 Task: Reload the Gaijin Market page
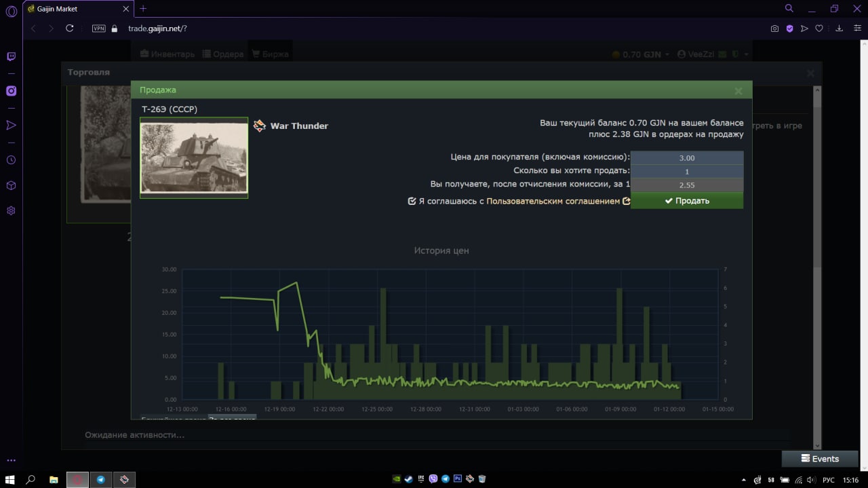point(69,29)
